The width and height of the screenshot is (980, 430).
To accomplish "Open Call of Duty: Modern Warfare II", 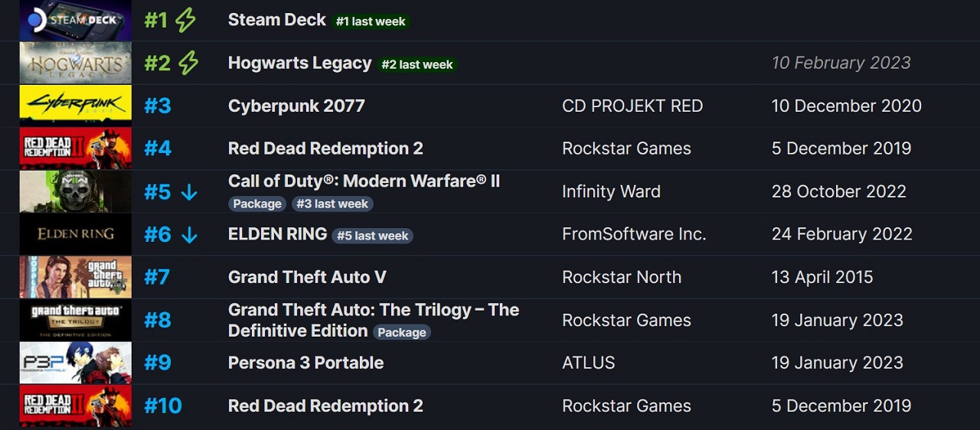I will (364, 181).
